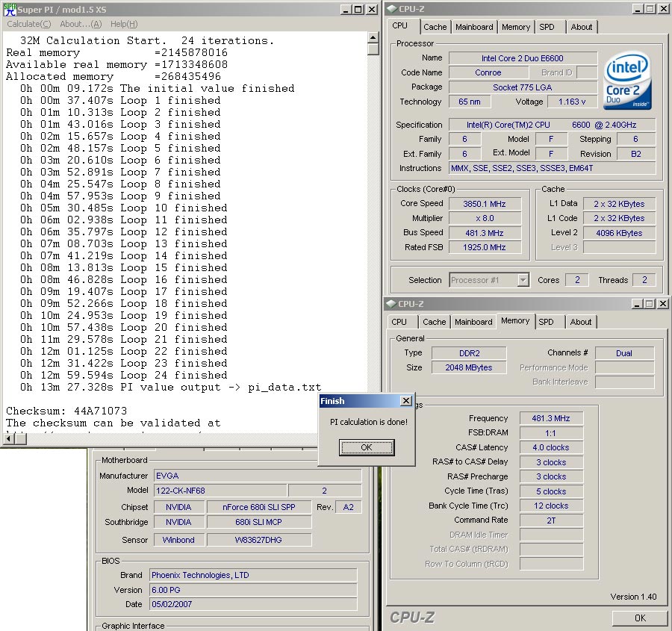Click the Name field Intel Core 2 Duo E6600
The image size is (672, 631).
[523, 58]
